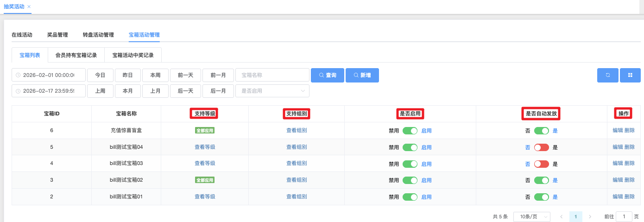The width and height of the screenshot is (644, 222).
Task: Click 查看等级 link for bill测试宝箱03
Action: (205, 164)
